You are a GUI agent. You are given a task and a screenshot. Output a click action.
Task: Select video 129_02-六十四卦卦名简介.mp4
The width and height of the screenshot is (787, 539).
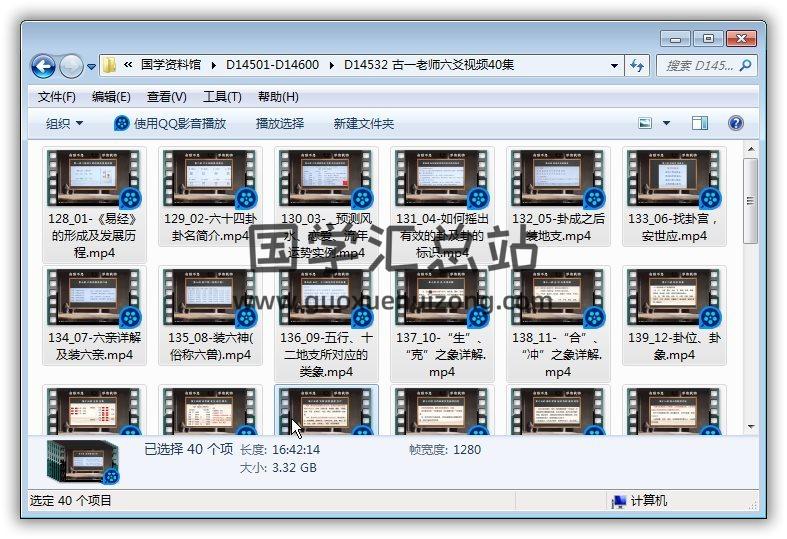coord(210,196)
